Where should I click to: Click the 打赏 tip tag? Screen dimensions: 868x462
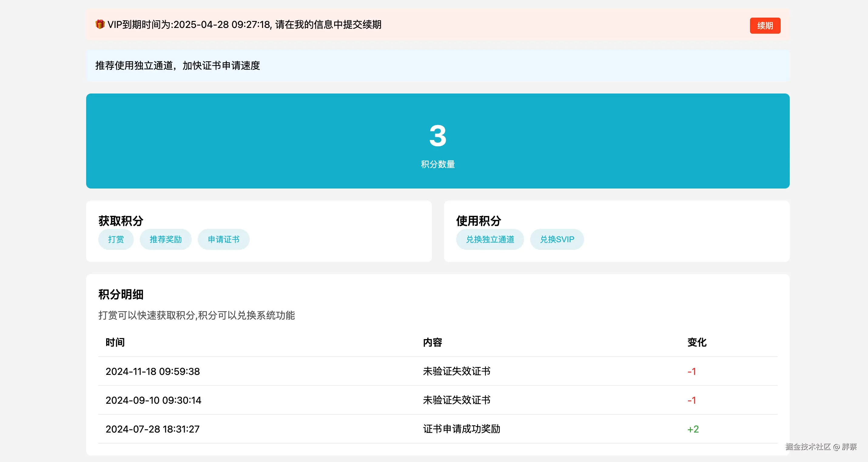tap(116, 239)
